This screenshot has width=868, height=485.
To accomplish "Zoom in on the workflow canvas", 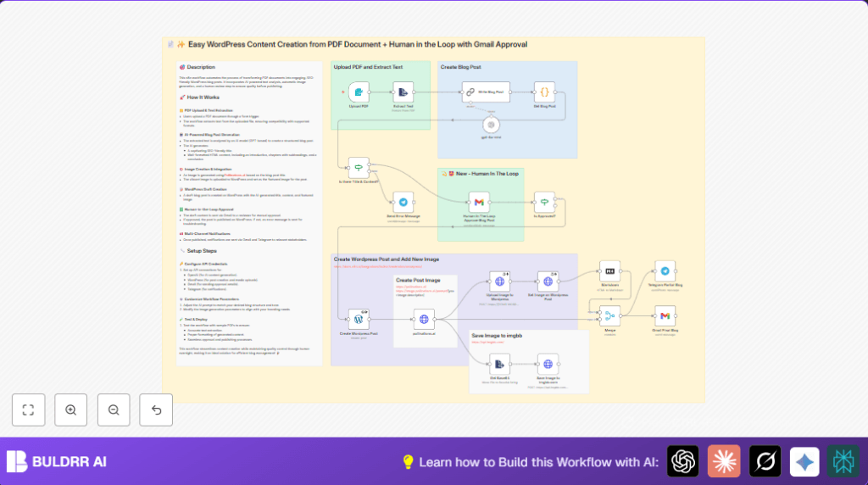I will pos(70,410).
